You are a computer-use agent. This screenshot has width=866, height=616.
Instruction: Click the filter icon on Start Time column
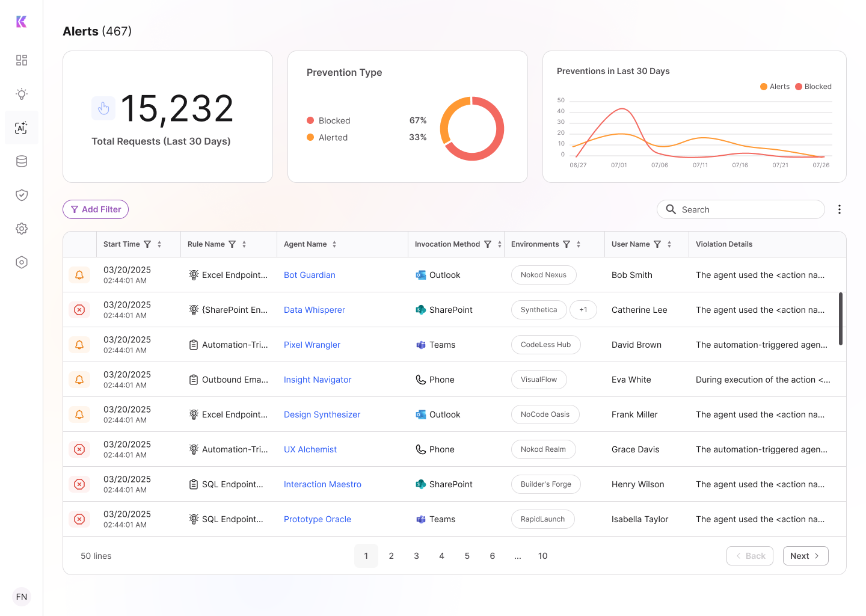pos(147,244)
